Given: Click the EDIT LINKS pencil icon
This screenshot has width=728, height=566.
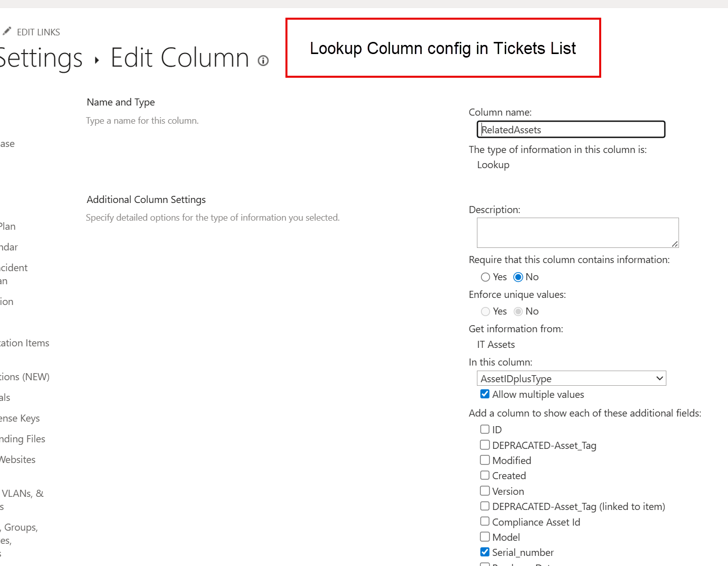Looking at the screenshot, I should [7, 32].
